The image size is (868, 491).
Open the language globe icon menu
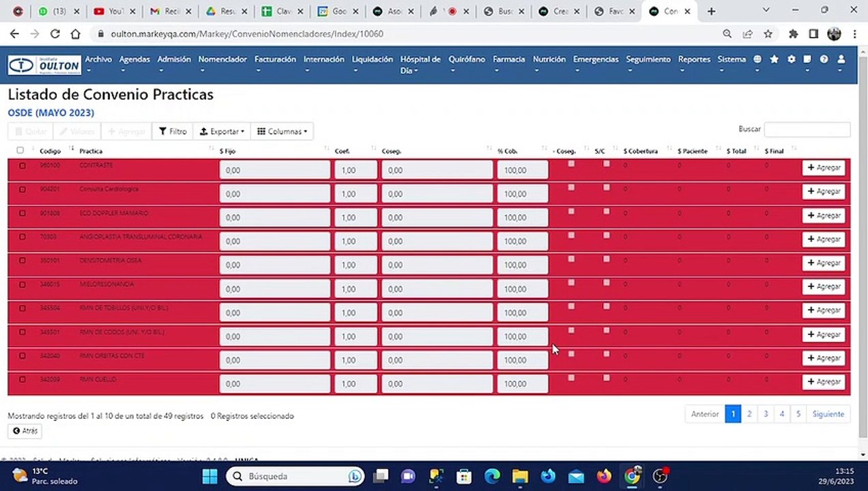click(757, 59)
